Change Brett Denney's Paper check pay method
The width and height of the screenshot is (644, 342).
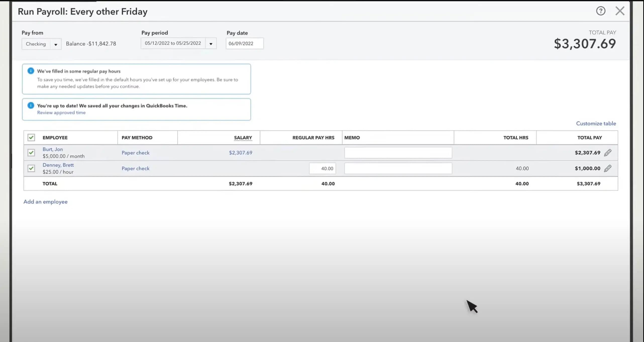pyautogui.click(x=135, y=169)
